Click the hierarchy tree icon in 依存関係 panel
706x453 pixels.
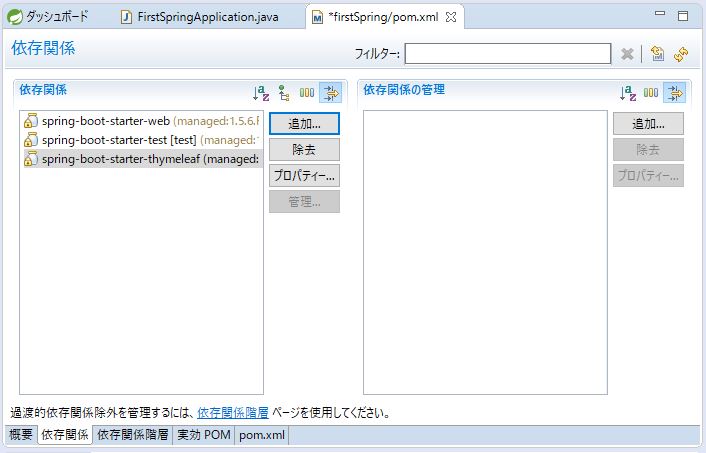click(x=284, y=93)
